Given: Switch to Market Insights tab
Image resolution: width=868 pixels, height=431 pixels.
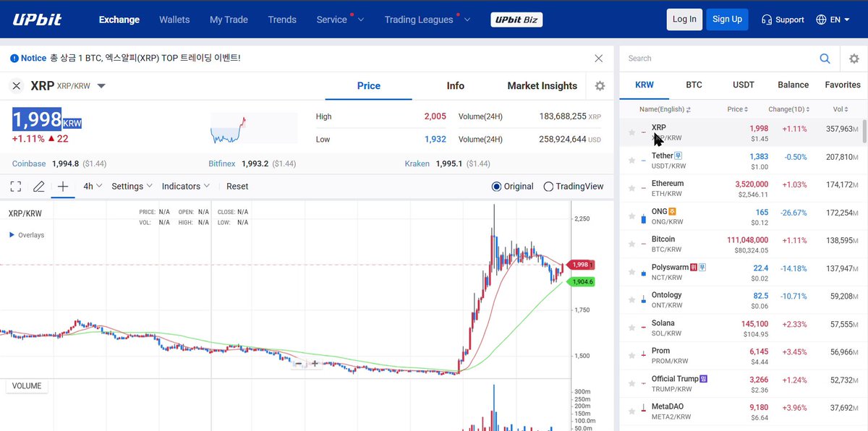Looking at the screenshot, I should coord(542,86).
